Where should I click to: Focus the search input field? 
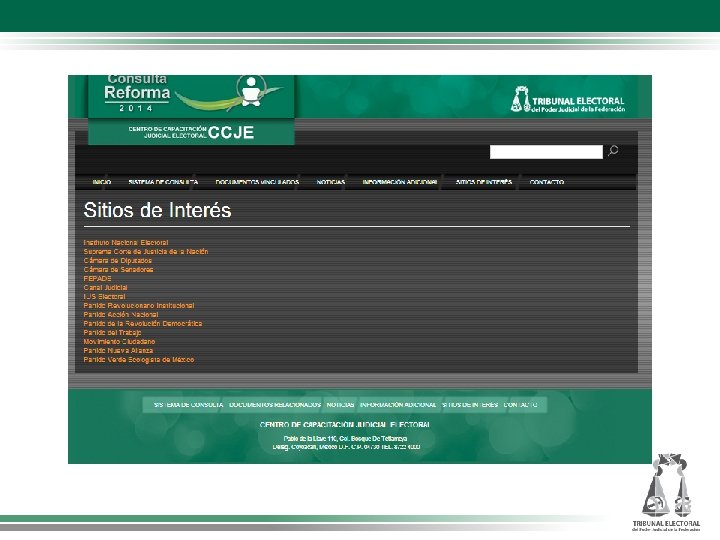[x=546, y=152]
